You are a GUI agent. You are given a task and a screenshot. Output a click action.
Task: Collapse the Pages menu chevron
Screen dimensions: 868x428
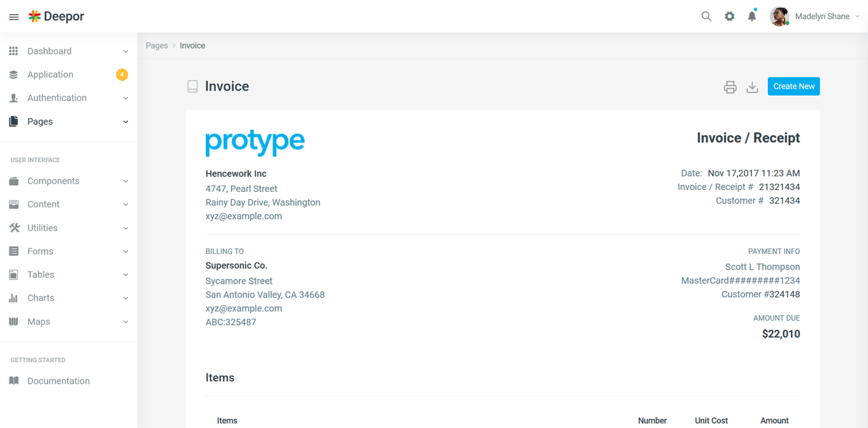[x=125, y=122]
